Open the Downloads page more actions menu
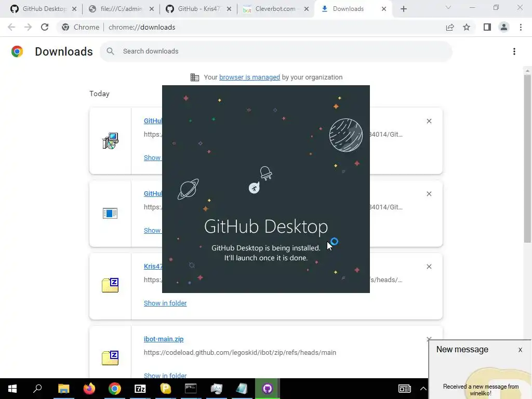This screenshot has height=399, width=532. click(514, 51)
